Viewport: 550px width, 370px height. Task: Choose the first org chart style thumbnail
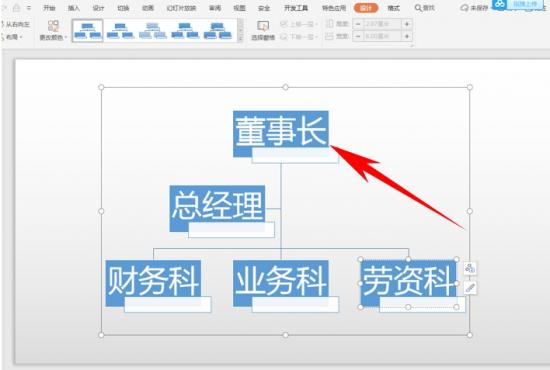coord(87,31)
